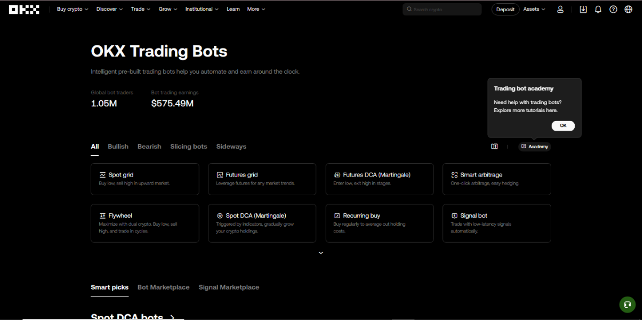Click the search magnifier icon
644x320 pixels.
[409, 9]
